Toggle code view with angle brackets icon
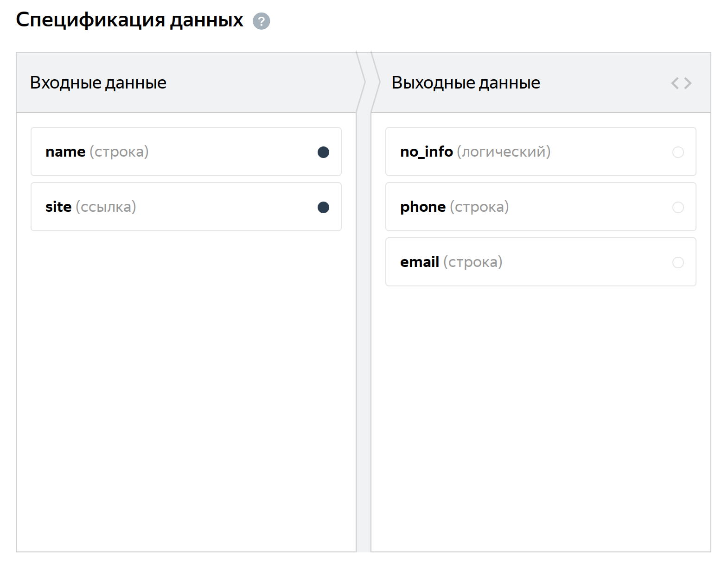The width and height of the screenshot is (728, 570). pyautogui.click(x=681, y=83)
